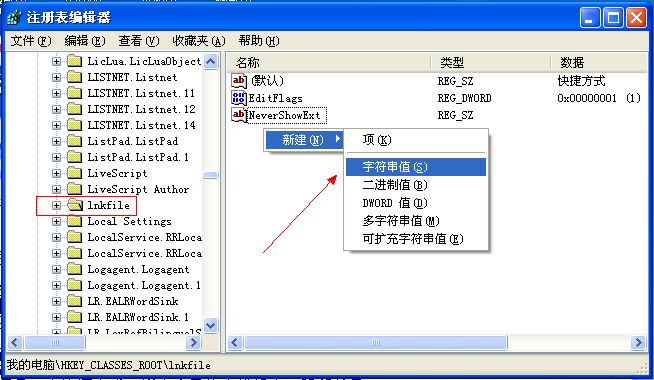Click the Registry Editor title bar icon
The image size is (654, 380).
[x=14, y=18]
